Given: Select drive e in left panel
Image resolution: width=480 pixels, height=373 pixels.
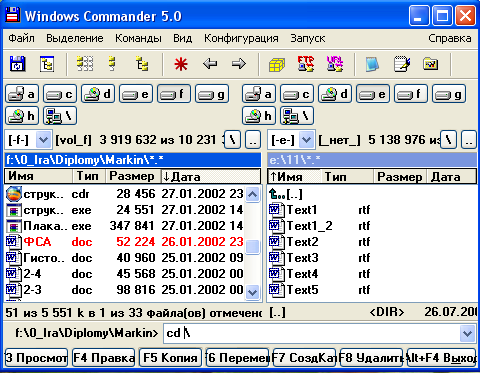Looking at the screenshot, I should click(x=136, y=94).
